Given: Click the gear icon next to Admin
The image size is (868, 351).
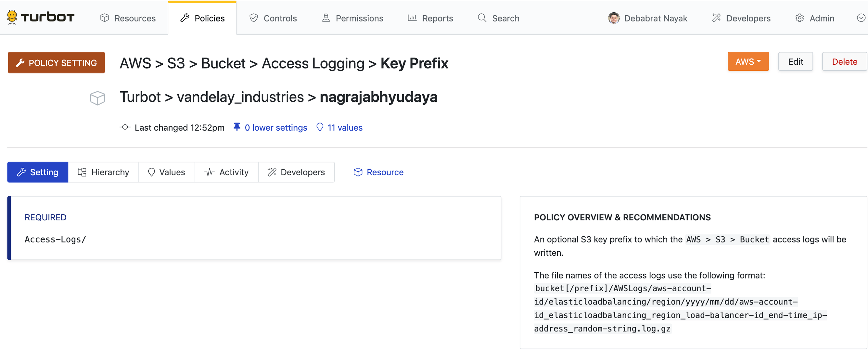Looking at the screenshot, I should (799, 18).
